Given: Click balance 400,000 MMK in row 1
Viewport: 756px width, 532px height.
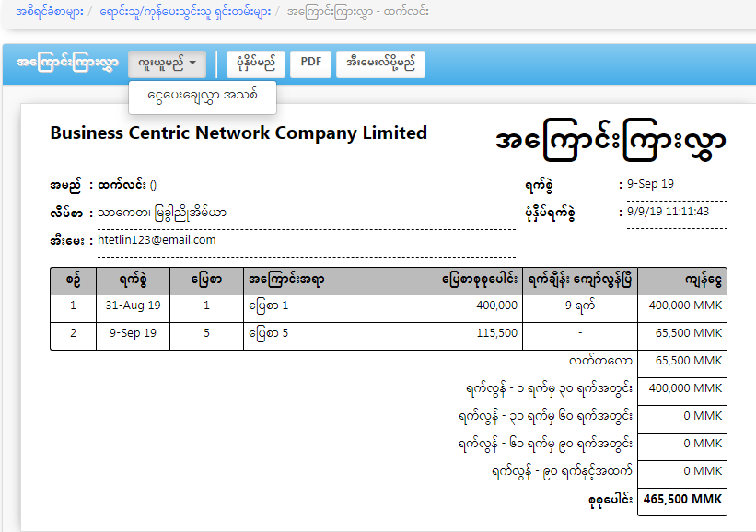Looking at the screenshot, I should 685,306.
